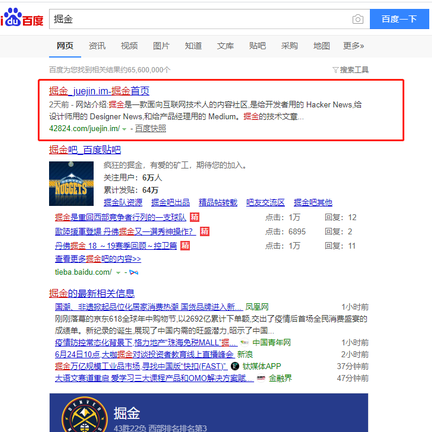Click the 累计发贴: 64万 text
This screenshot has width=432, height=432.
pos(131,190)
